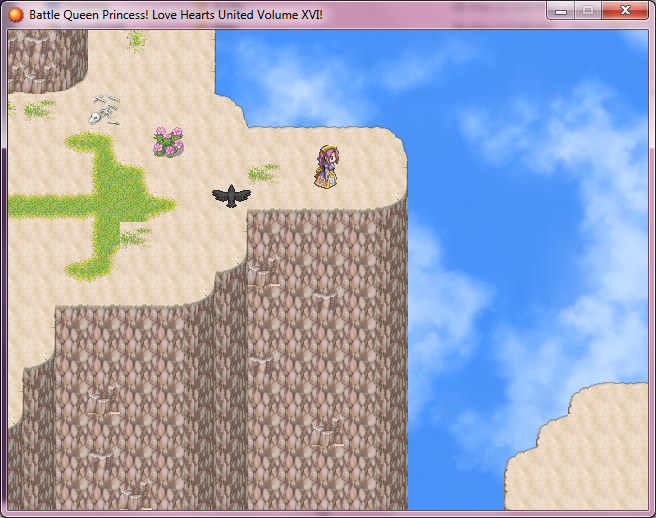Click the orange orb icon in title bar
The height and width of the screenshot is (518, 656).
tap(16, 14)
